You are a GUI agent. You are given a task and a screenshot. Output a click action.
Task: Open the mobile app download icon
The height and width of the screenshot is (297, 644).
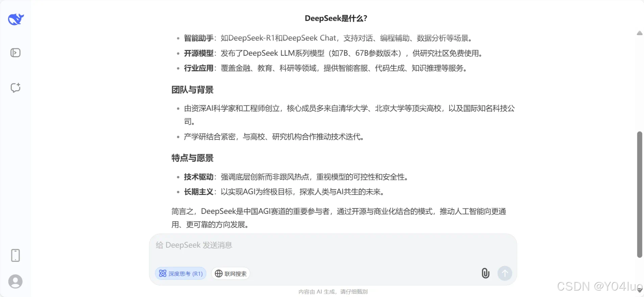tap(16, 255)
